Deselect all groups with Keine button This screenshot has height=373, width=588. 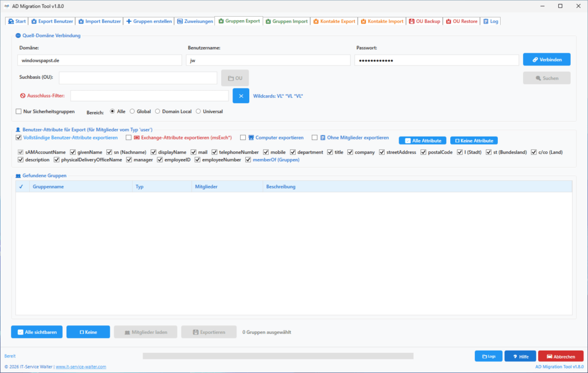[x=88, y=332]
